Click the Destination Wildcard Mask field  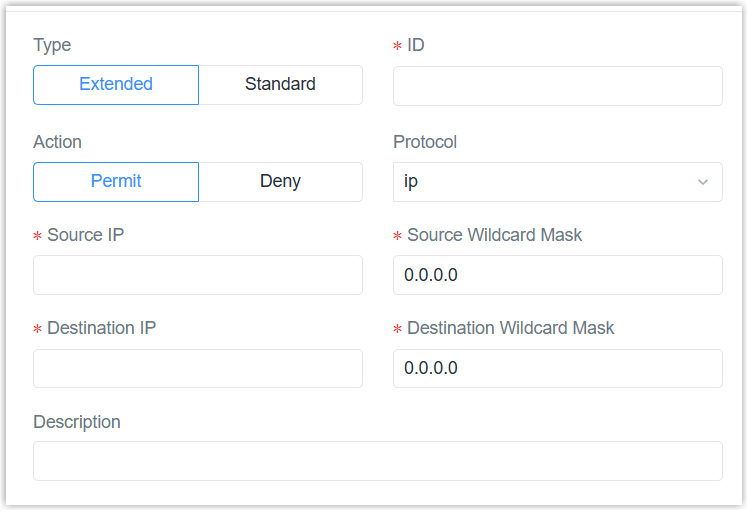(x=557, y=369)
